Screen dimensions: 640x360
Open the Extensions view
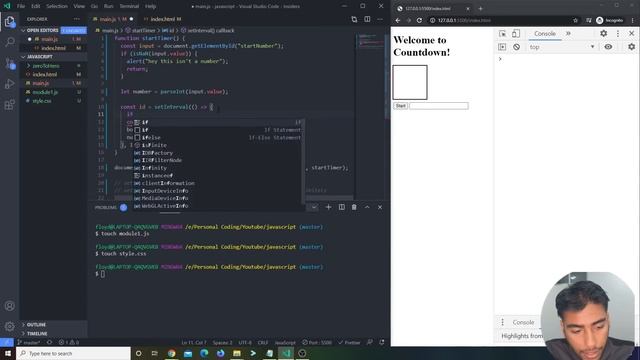click(x=10, y=105)
